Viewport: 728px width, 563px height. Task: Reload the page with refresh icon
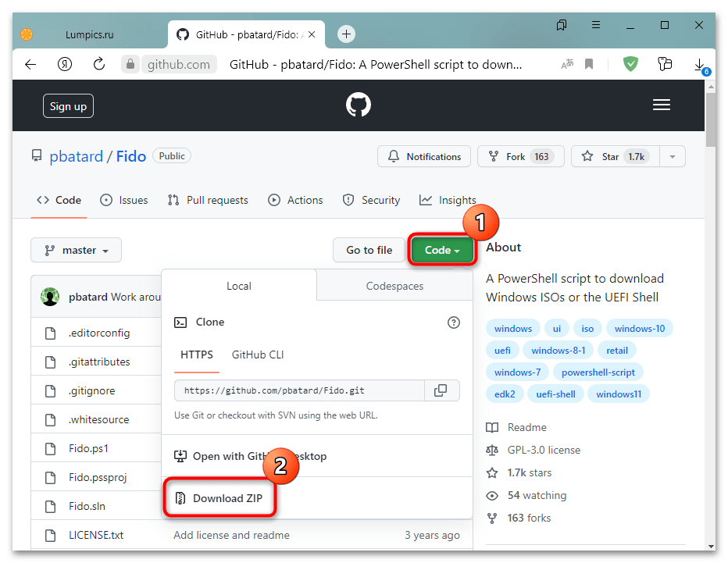pos(99,64)
